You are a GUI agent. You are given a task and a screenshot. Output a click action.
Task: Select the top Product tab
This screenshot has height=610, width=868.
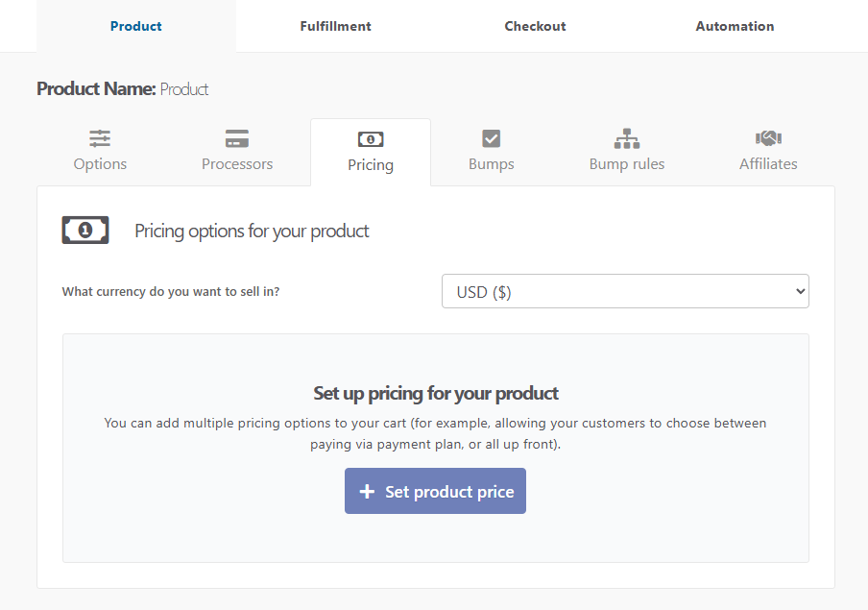click(135, 26)
